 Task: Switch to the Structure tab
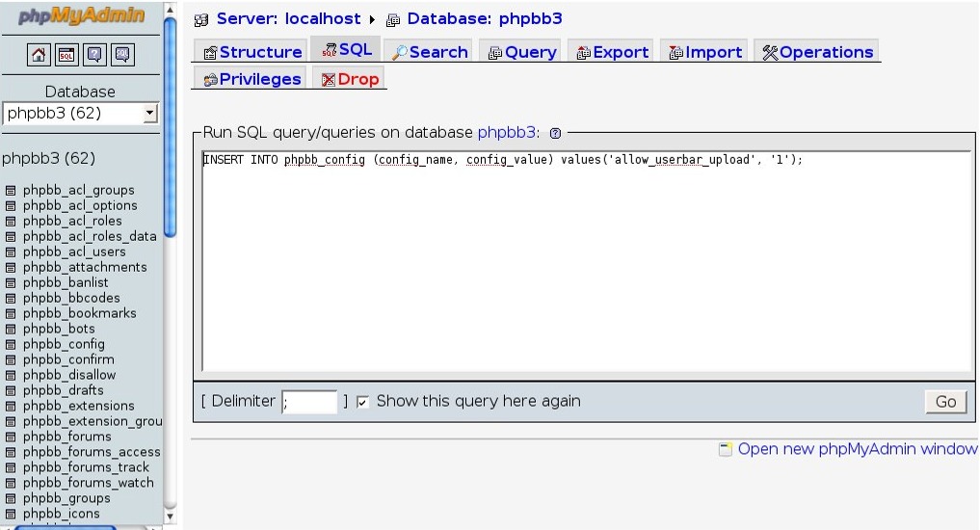click(252, 52)
